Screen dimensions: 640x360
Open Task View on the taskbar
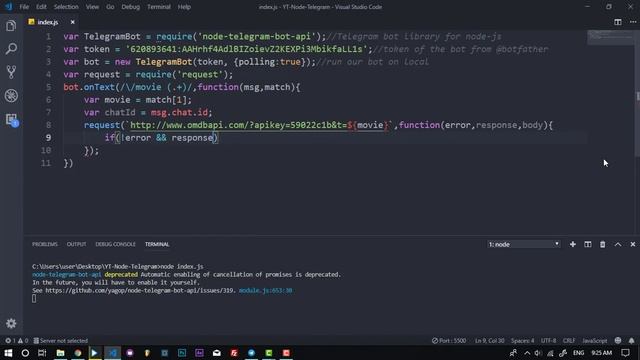tap(42, 353)
